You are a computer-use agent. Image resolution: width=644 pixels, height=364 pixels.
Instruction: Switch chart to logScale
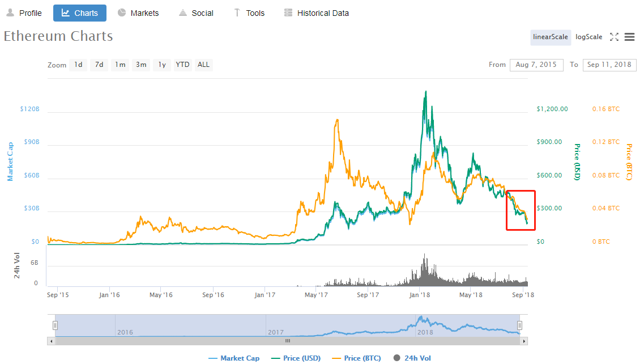click(588, 37)
